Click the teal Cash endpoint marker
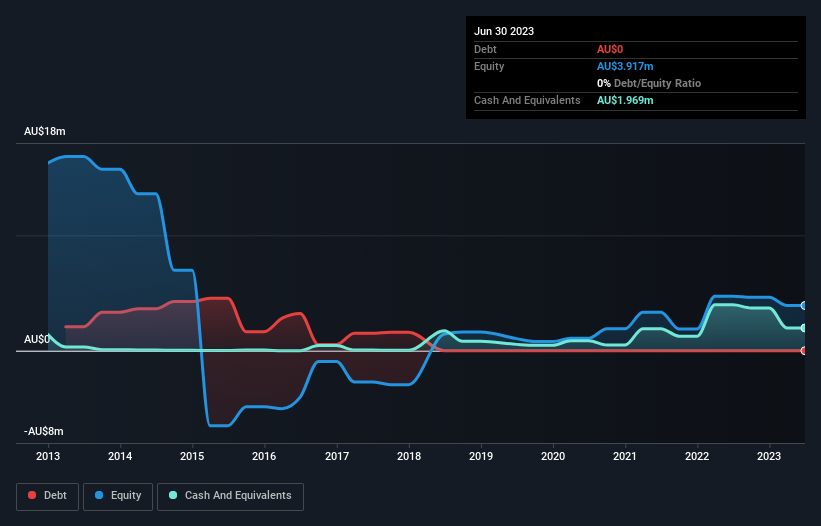Screen dimensions: 821x526 (804, 328)
